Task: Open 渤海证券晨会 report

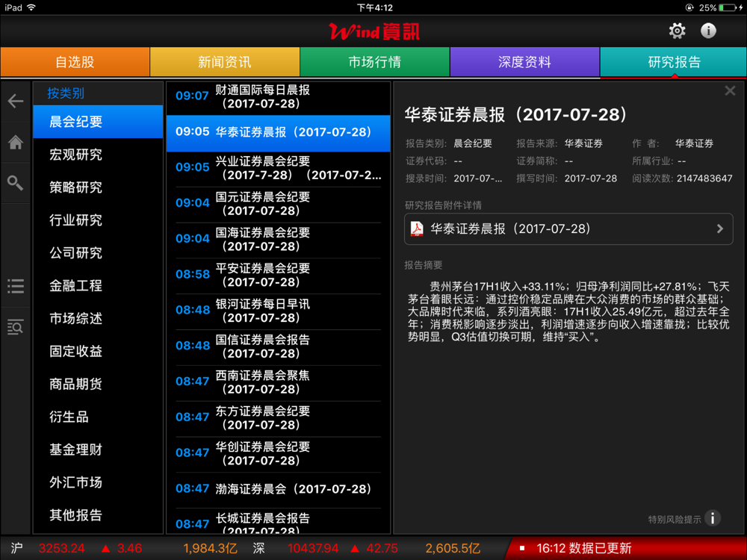Action: pos(278,490)
